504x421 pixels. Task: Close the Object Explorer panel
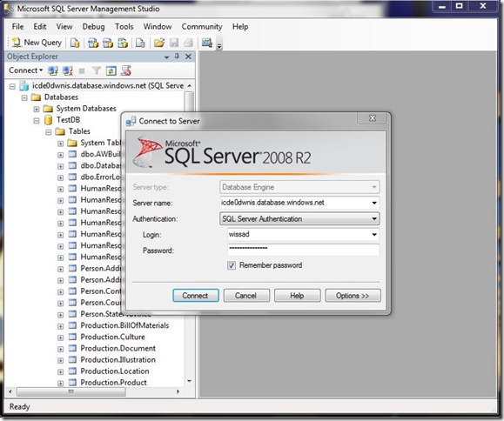pos(188,57)
